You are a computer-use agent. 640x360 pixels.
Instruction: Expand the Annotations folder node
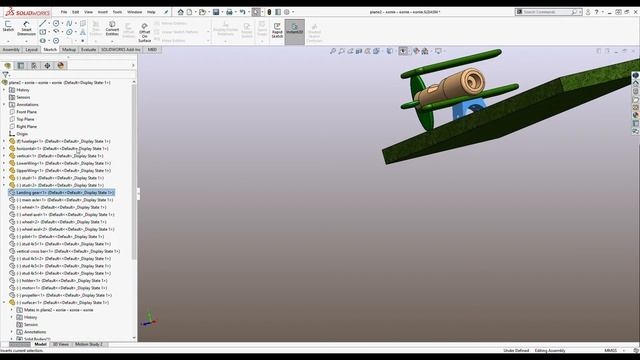4,104
